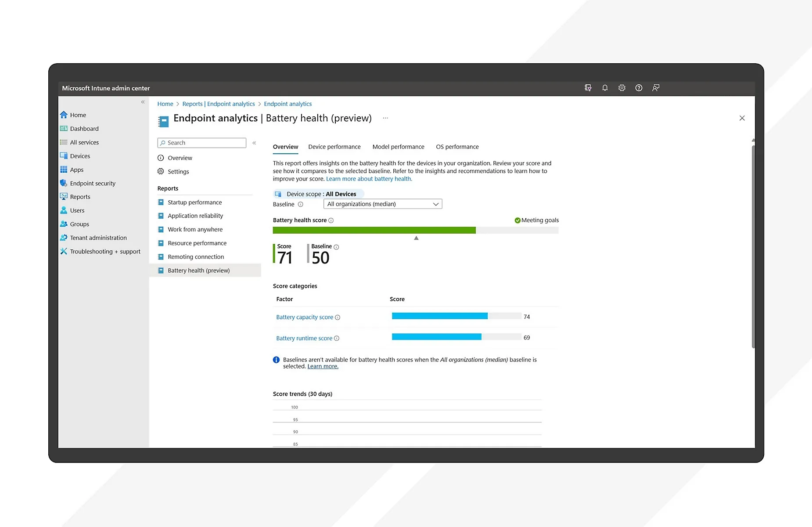Click the Microsoft Intune admin center title
The height and width of the screenshot is (527, 812).
pyautogui.click(x=106, y=88)
